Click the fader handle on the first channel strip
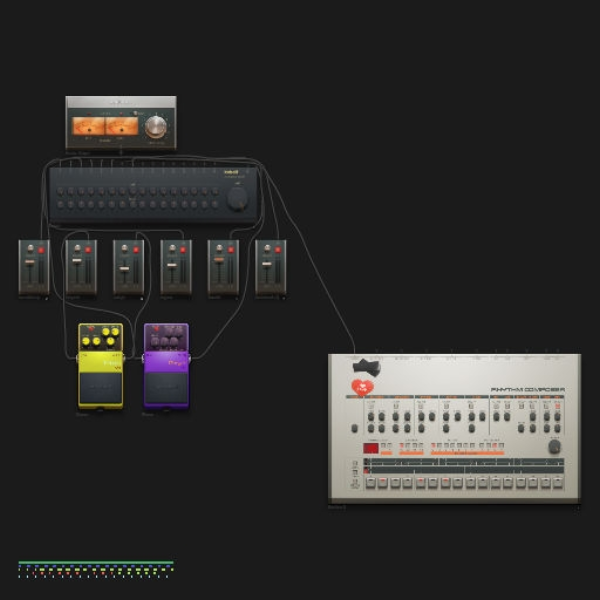600x600 pixels. (x=30, y=262)
